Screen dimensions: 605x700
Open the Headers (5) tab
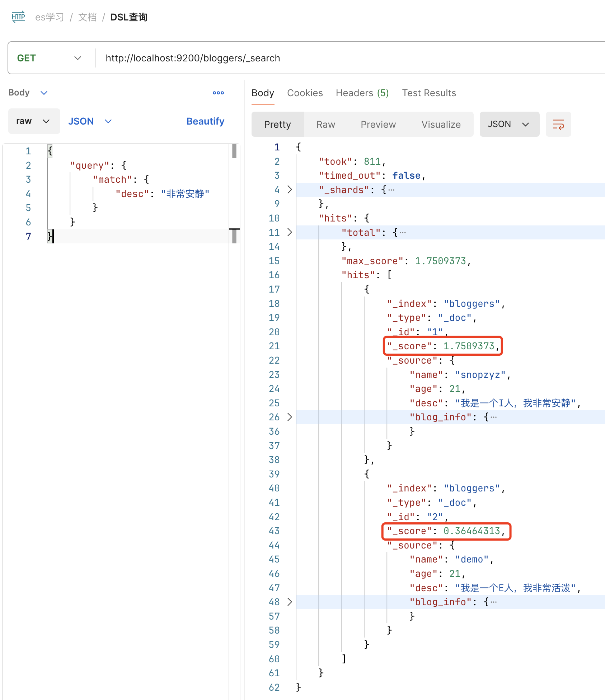(362, 93)
